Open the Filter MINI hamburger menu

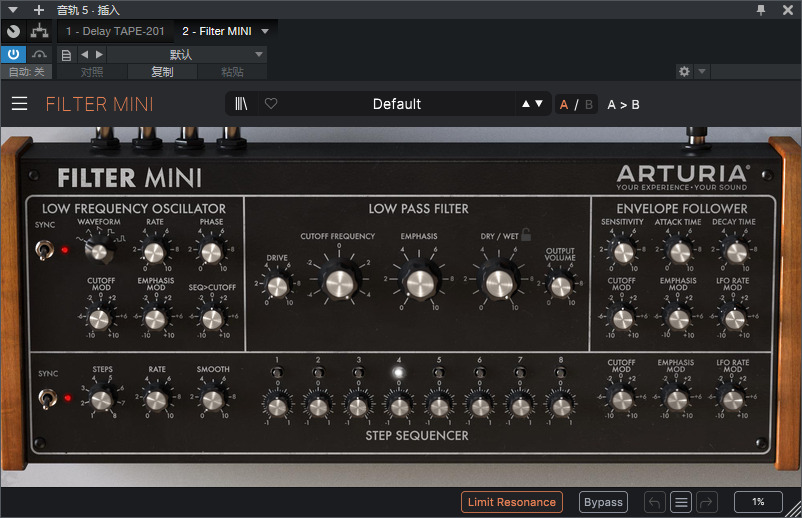coord(19,104)
